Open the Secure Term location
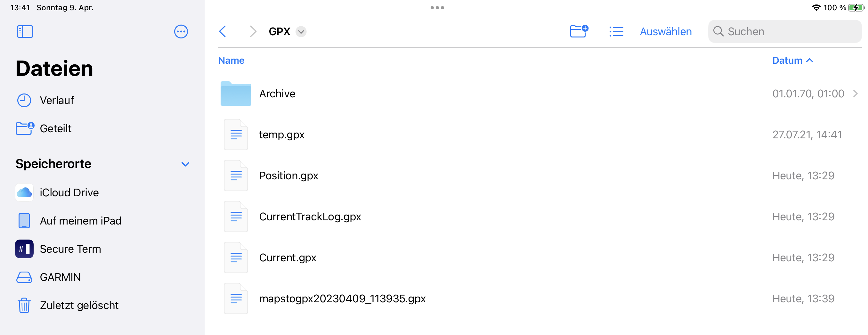The height and width of the screenshot is (335, 868). (x=70, y=249)
